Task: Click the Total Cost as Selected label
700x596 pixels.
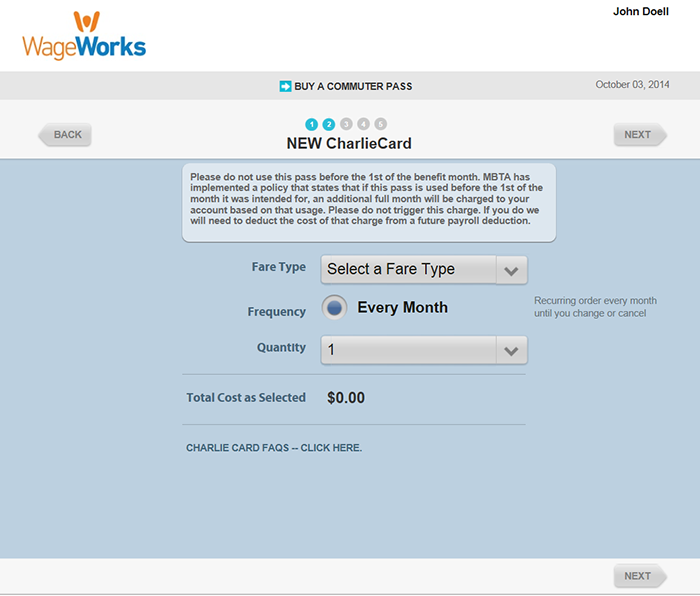Action: [x=246, y=397]
